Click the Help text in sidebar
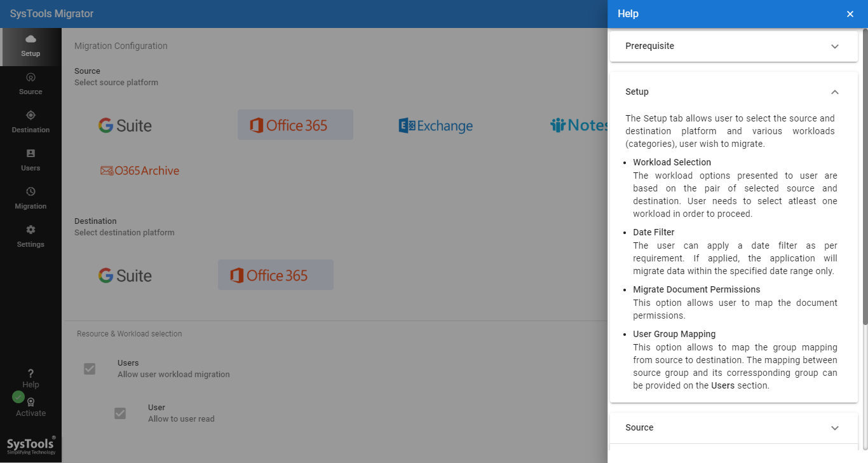Screen dimensions: 868x463 point(31,385)
